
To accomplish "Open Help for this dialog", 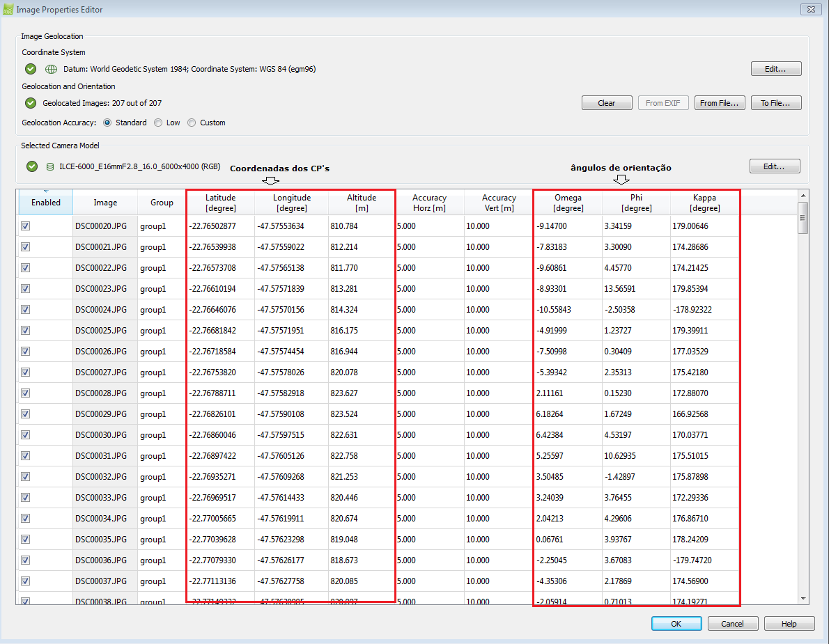I will point(789,624).
